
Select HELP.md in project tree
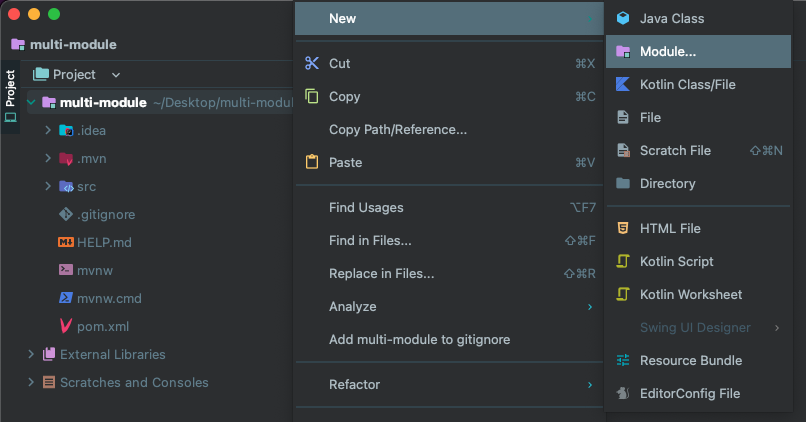click(104, 242)
